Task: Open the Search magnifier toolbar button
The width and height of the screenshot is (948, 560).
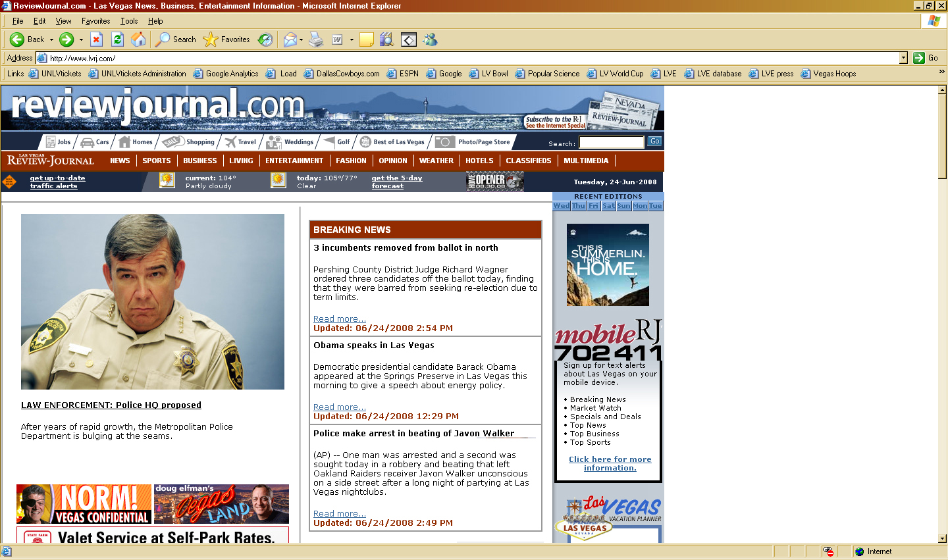Action: 175,39
